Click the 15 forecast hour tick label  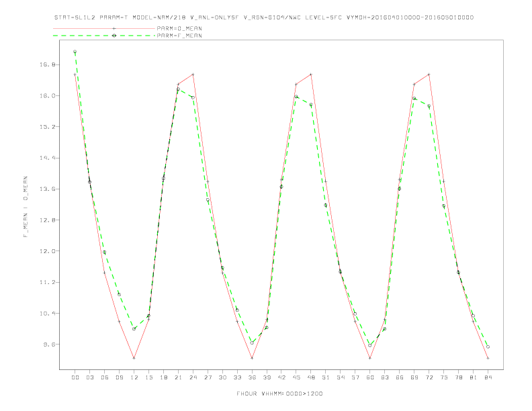[x=148, y=377]
